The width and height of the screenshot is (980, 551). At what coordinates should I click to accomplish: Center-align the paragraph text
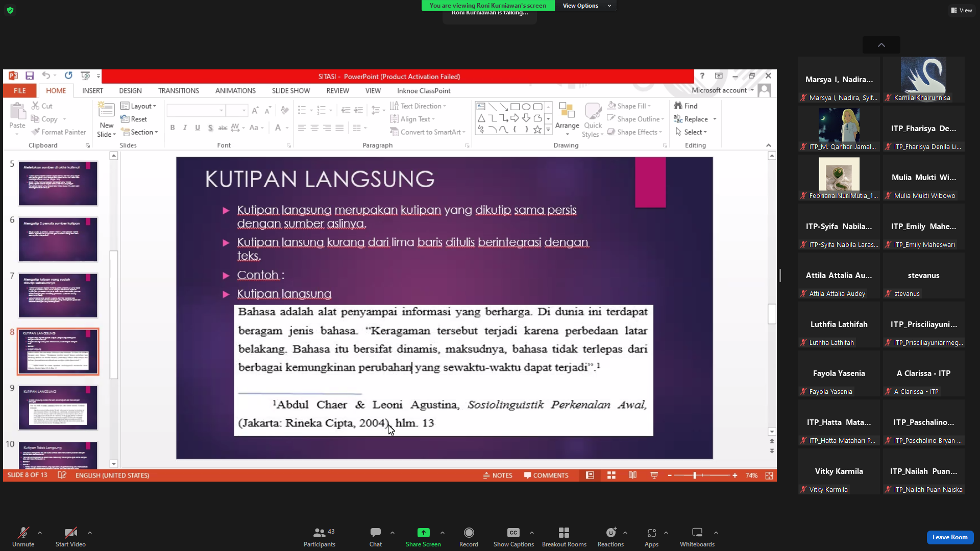(314, 128)
